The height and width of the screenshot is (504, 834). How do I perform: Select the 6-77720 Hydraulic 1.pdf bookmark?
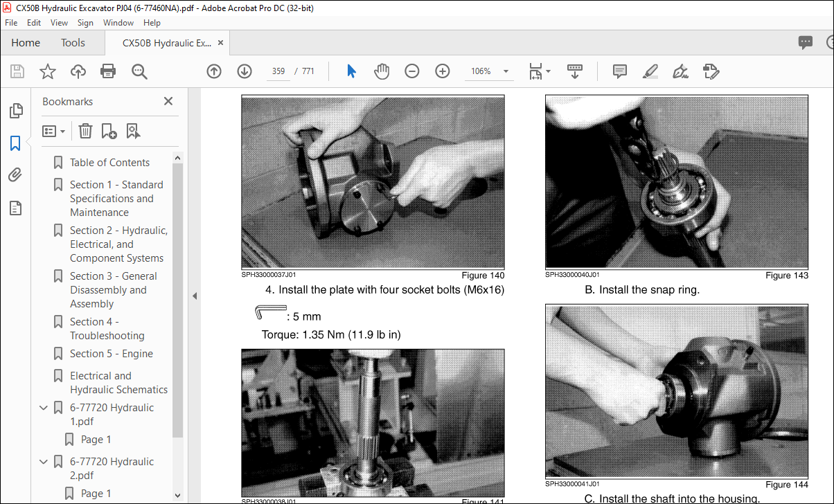[x=112, y=415]
